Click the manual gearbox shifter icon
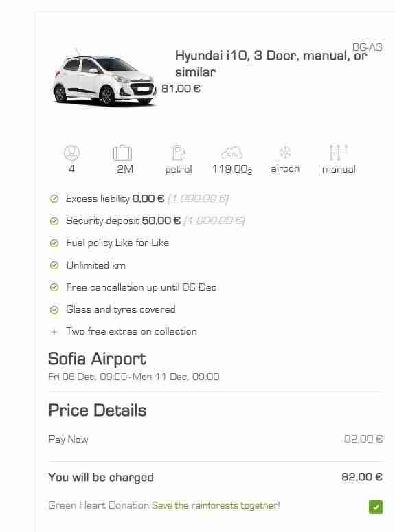 point(339,153)
